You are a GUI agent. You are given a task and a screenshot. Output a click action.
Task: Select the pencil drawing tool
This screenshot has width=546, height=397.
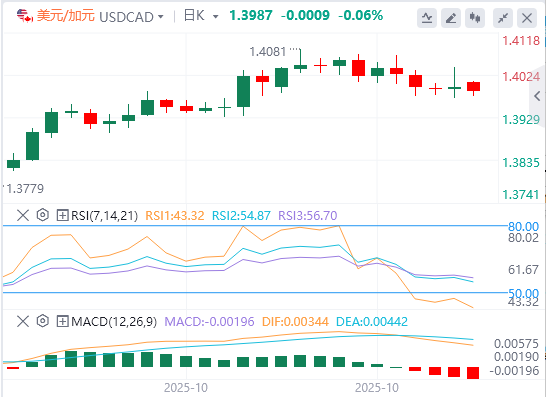tap(451, 18)
